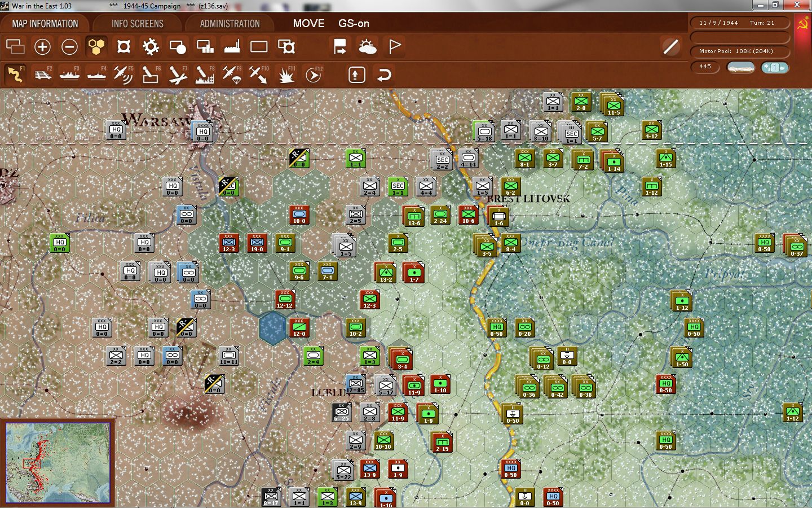Image resolution: width=812 pixels, height=508 pixels.
Task: Click the 445 points counter
Action: 705,67
